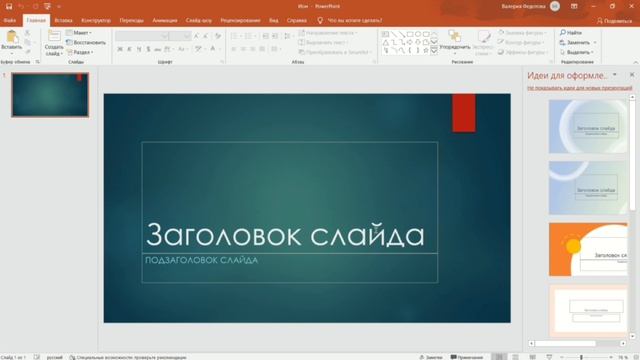Start the slideshow from the quick access toolbar icon

(x=48, y=7)
